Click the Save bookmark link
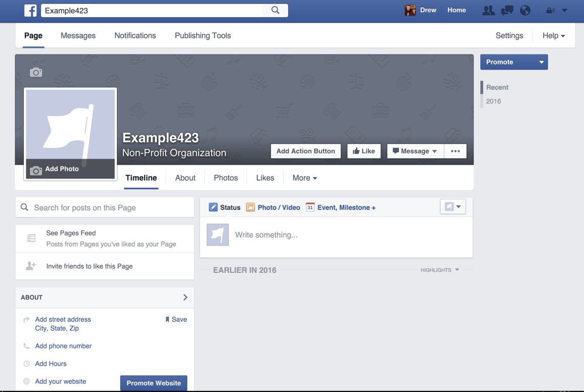This screenshot has width=584, height=392. coord(176,319)
